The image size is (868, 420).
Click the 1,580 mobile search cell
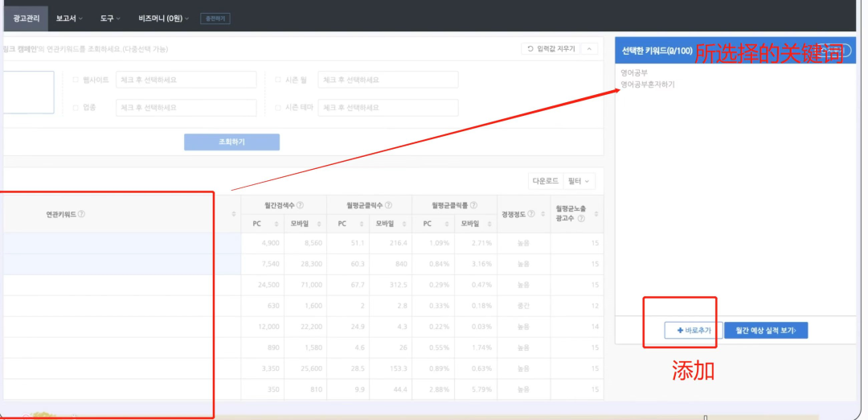(305, 348)
